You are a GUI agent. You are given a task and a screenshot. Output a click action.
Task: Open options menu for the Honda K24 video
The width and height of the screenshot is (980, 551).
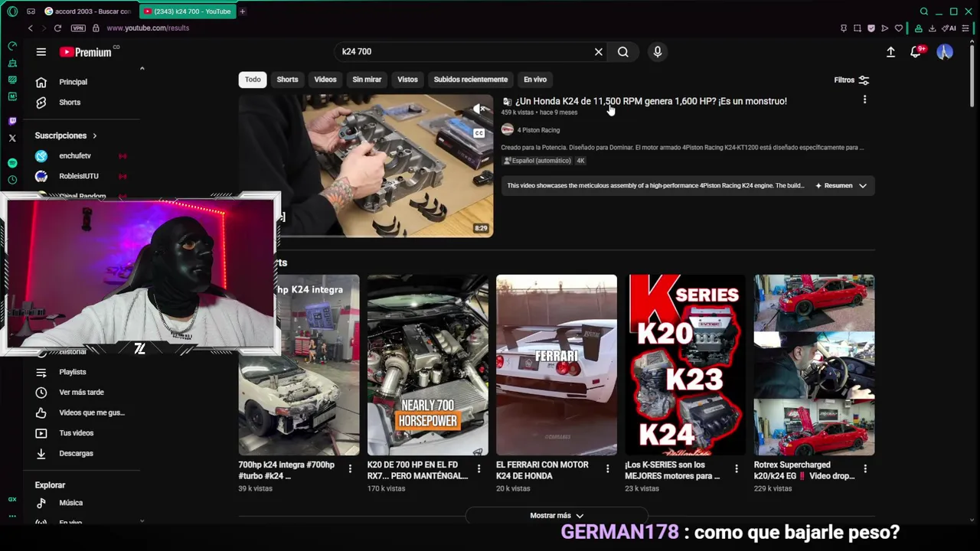coord(864,100)
